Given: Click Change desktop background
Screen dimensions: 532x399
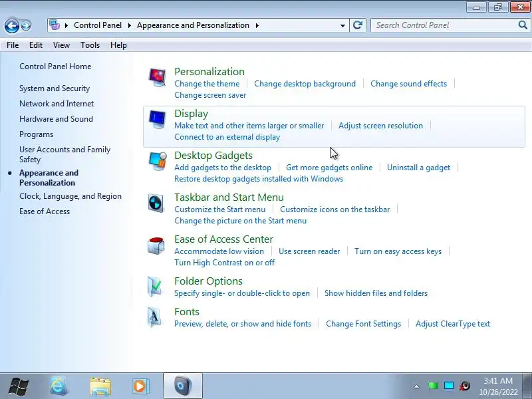Looking at the screenshot, I should click(x=305, y=84).
